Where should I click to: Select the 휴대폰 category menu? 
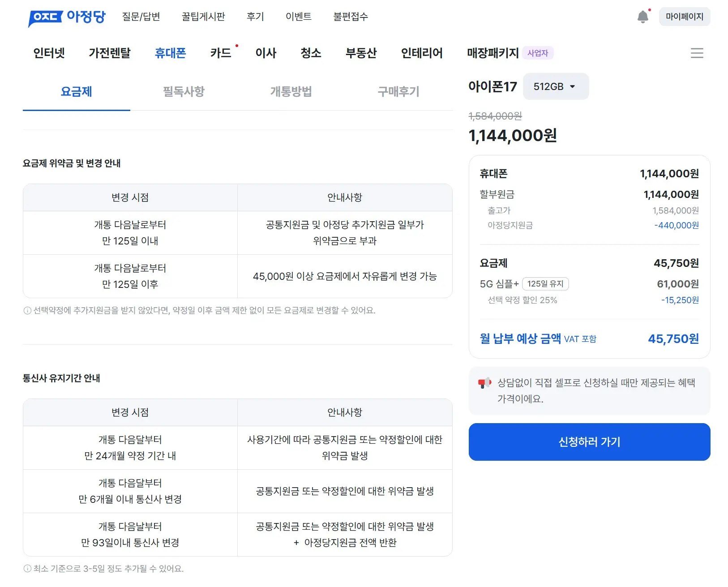pos(170,53)
